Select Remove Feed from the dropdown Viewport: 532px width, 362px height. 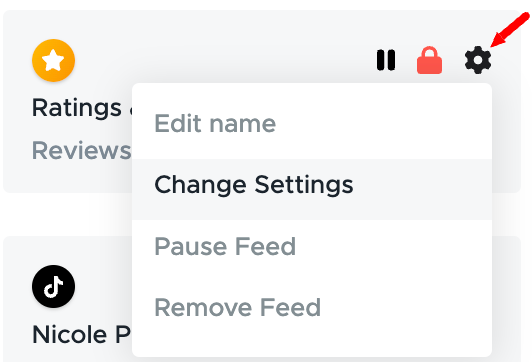(238, 307)
